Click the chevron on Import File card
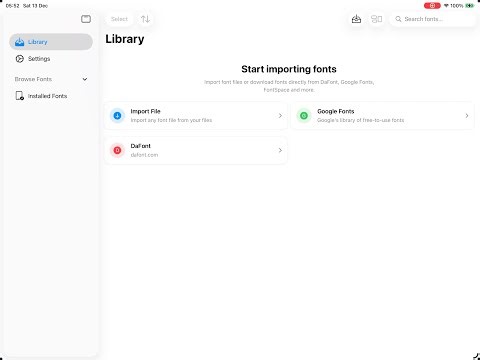Viewport: 480px width, 360px height. 280,116
